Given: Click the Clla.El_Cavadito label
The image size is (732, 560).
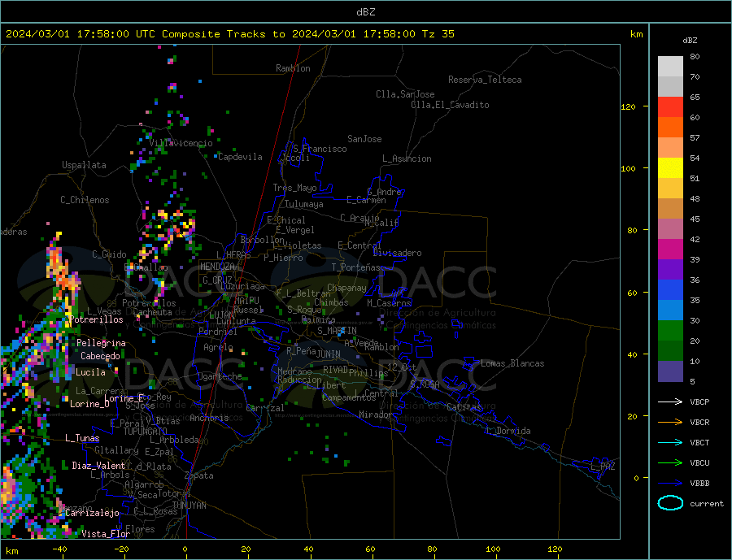Looking at the screenshot, I should (x=450, y=105).
